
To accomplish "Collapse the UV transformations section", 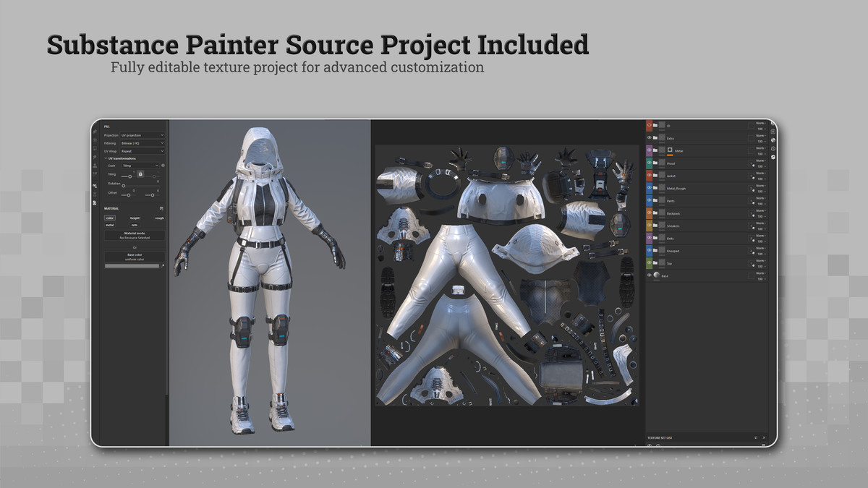I will click(105, 158).
